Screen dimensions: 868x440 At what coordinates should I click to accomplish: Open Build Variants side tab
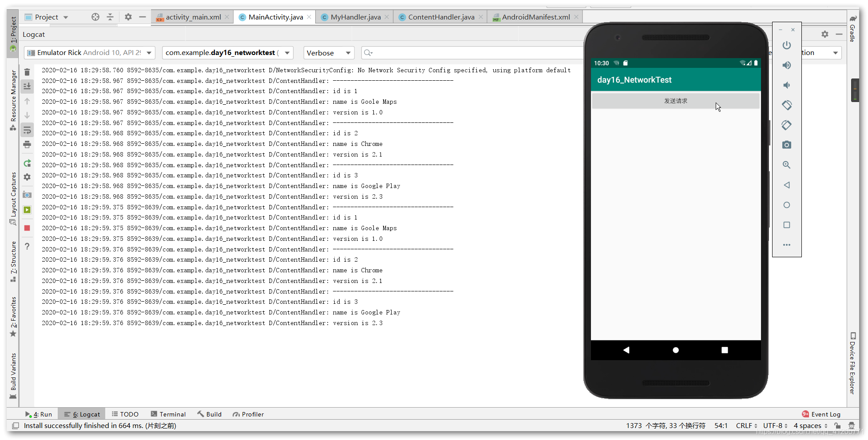point(13,376)
